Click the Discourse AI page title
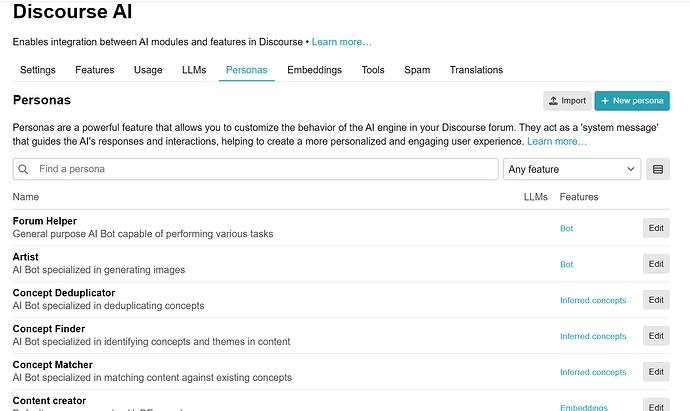The image size is (690, 411). 73,11
